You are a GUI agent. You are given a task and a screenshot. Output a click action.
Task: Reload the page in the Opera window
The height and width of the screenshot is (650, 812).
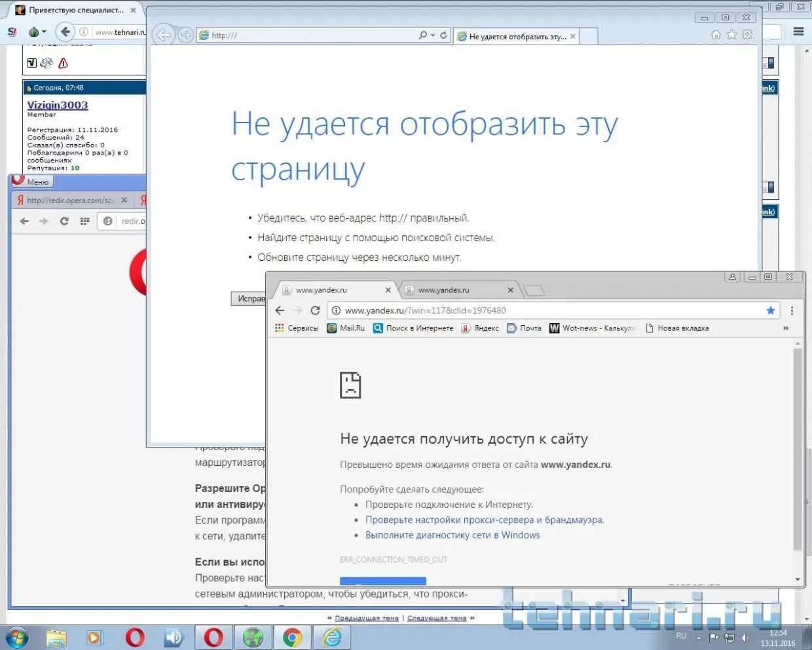click(x=64, y=221)
